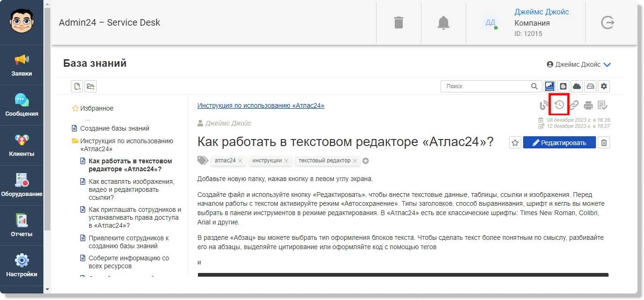Add a new tag with plus icon

click(x=366, y=160)
